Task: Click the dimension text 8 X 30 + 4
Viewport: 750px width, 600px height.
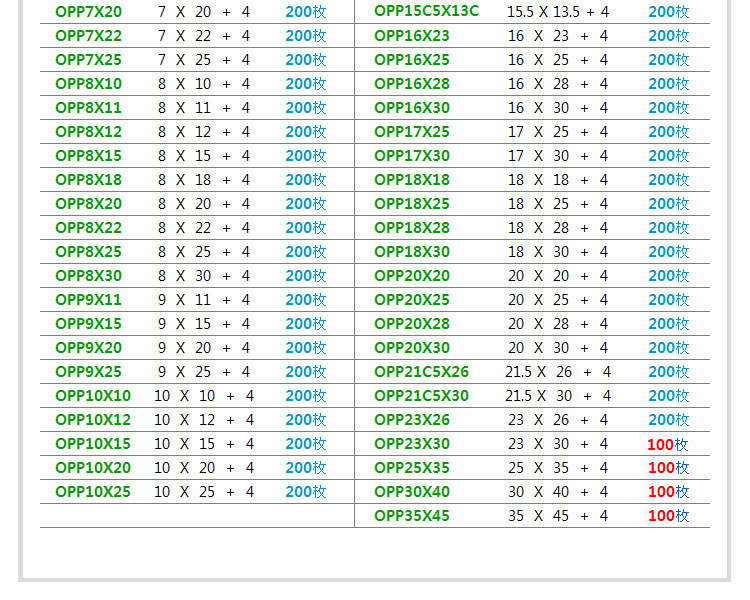Action: 204,276
